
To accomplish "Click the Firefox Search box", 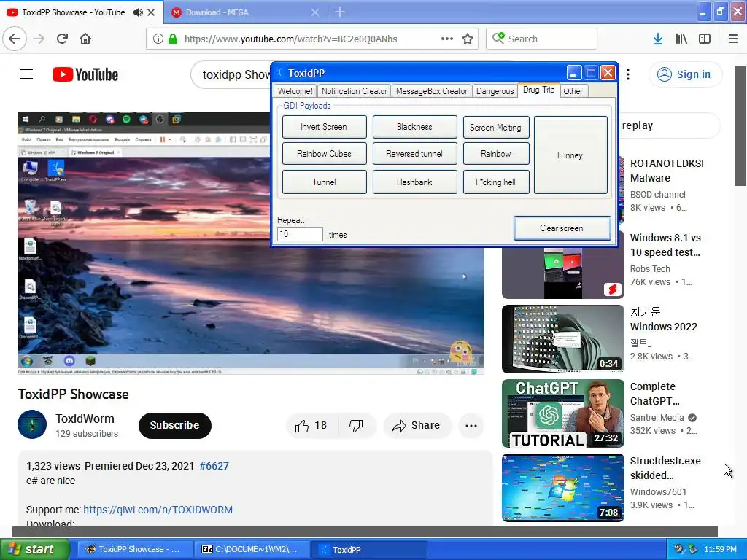I will (x=541, y=39).
